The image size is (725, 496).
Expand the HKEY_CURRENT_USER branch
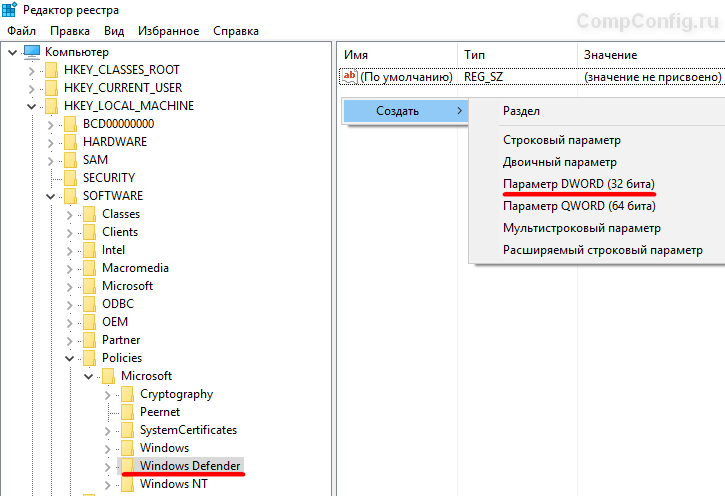click(x=31, y=88)
